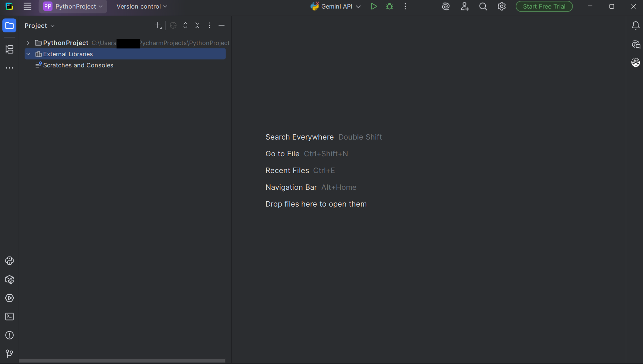Open the Structure tool window icon
This screenshot has width=643, height=364.
coord(9,49)
